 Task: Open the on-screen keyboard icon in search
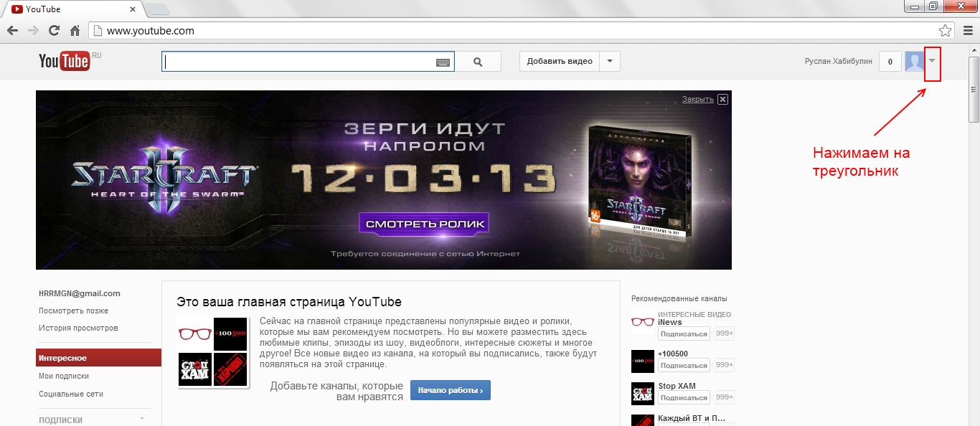point(443,62)
